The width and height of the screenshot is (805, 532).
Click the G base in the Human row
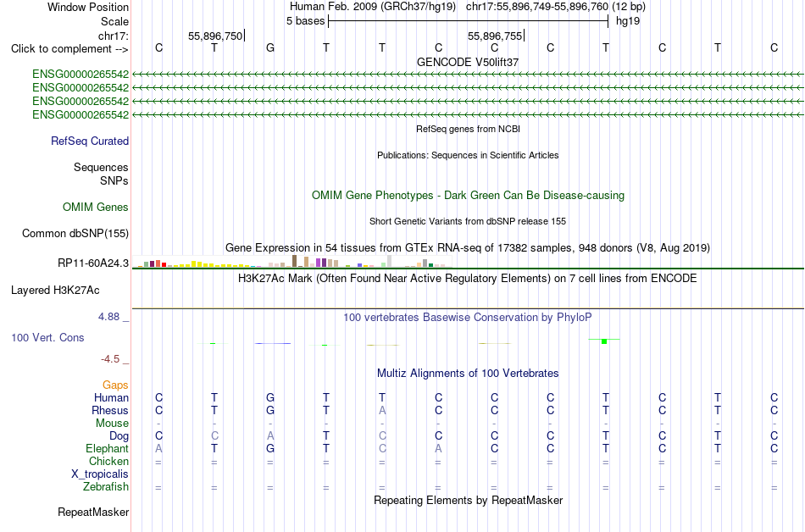[270, 397]
